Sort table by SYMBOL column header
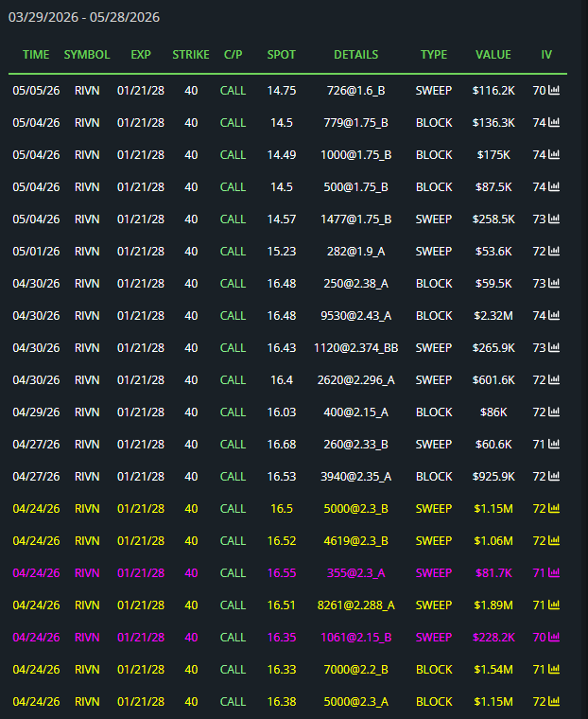Screen dimensions: 588x719 point(87,55)
